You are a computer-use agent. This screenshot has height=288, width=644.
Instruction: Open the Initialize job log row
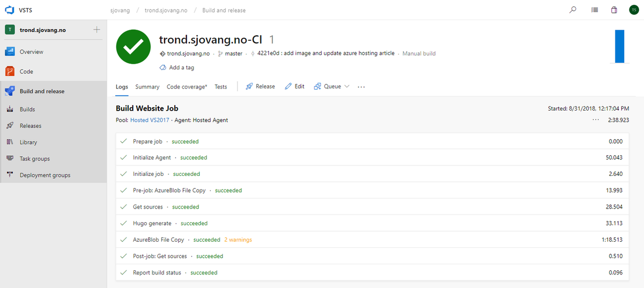(372, 174)
